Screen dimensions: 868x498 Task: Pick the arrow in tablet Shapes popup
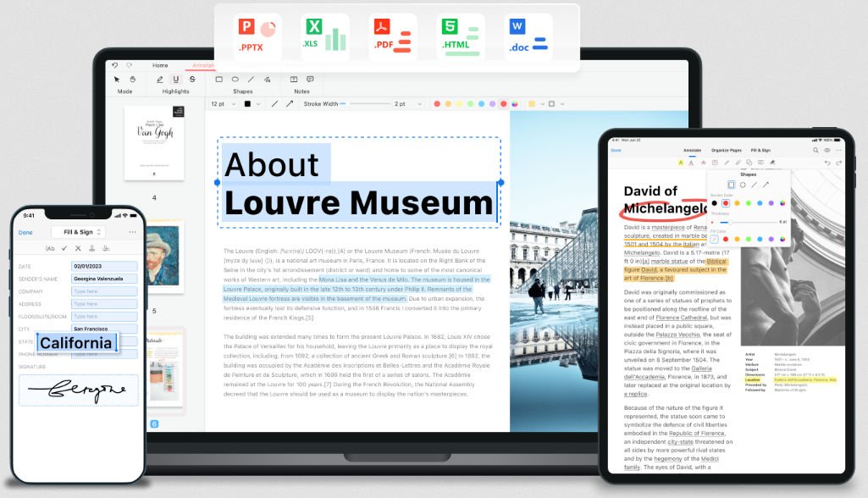click(x=766, y=185)
